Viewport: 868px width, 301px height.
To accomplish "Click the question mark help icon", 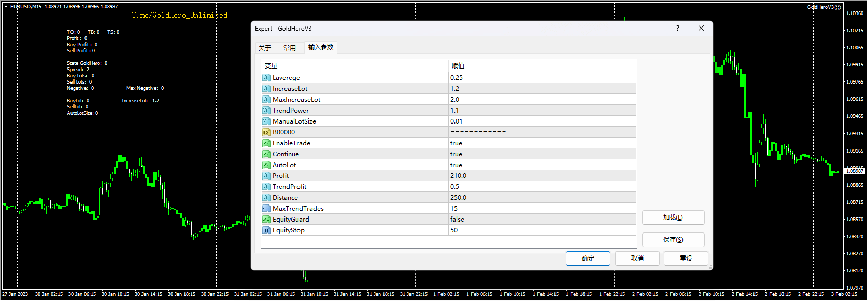I will (x=677, y=29).
